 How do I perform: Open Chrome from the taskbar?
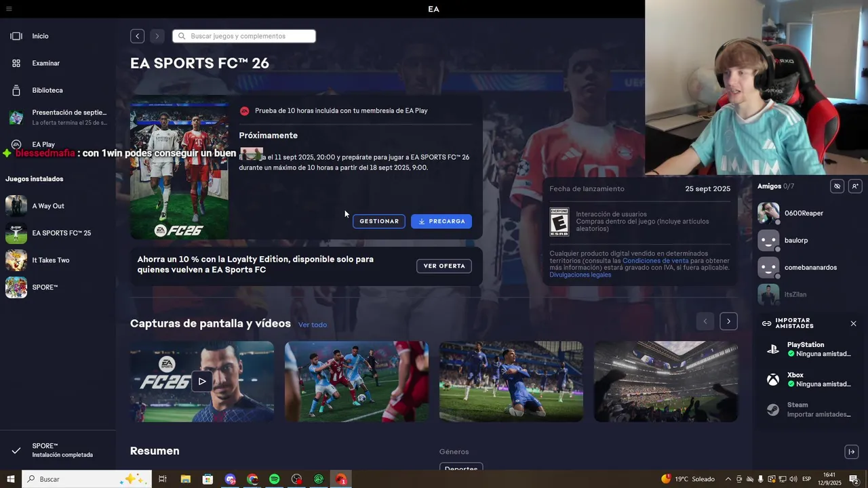tap(252, 479)
